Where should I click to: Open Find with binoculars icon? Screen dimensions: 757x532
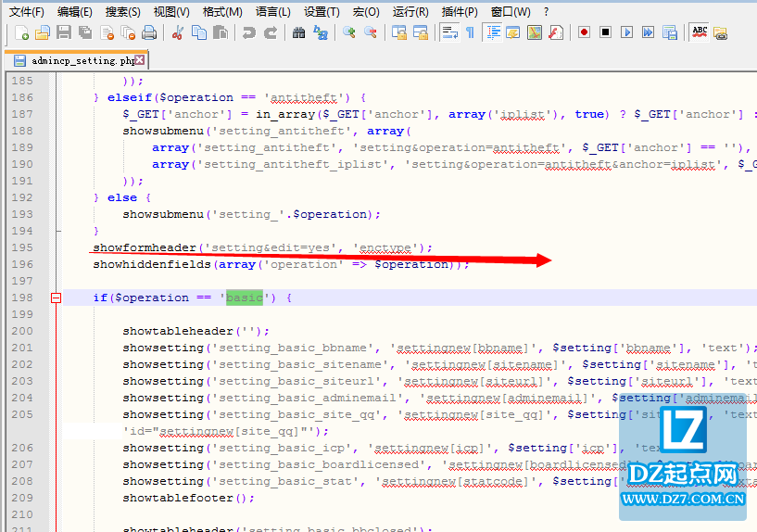pos(299,32)
